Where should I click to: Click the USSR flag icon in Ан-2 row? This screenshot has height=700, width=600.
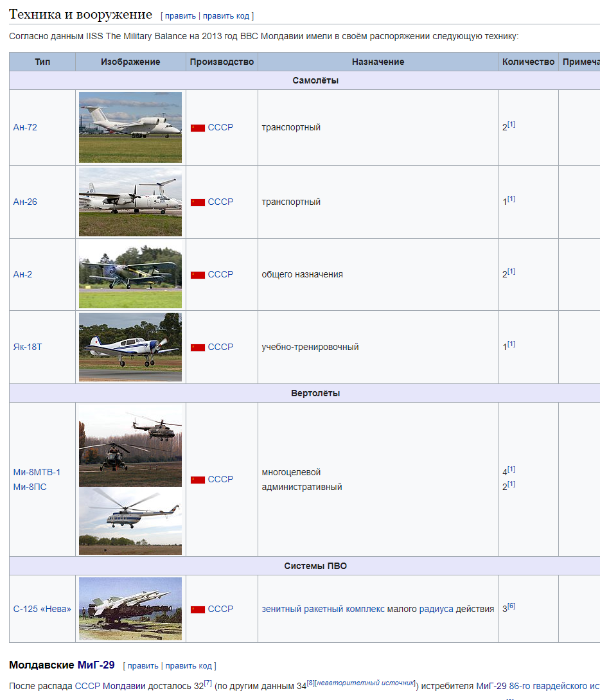click(198, 275)
